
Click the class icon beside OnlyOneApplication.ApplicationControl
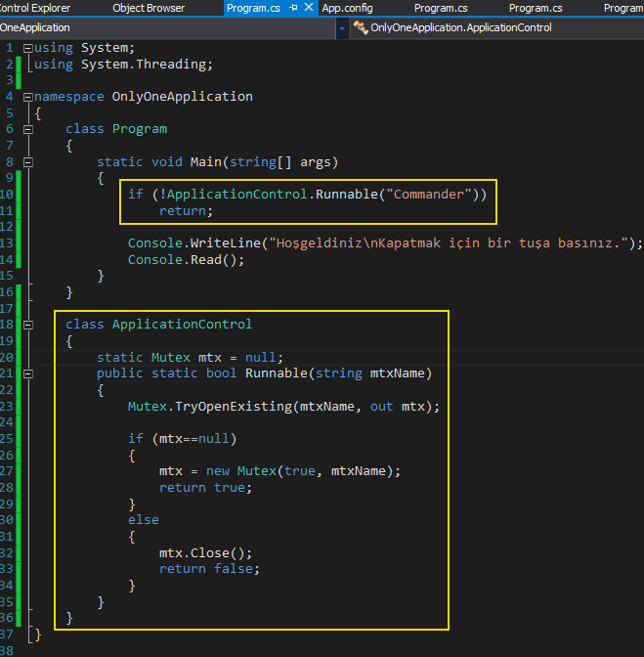point(360,27)
